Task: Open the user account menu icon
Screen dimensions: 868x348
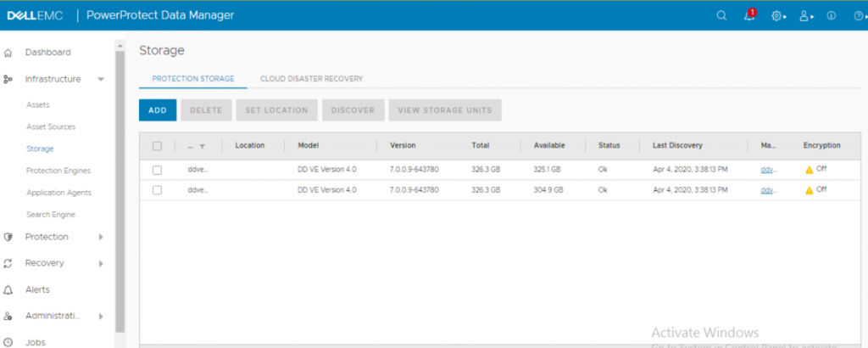Action: click(806, 16)
